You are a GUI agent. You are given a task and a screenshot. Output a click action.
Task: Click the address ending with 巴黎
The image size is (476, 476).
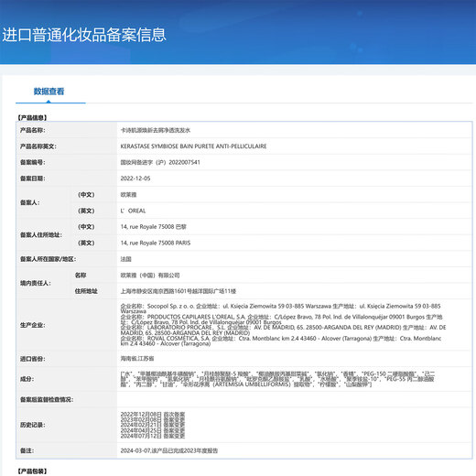[154, 227]
